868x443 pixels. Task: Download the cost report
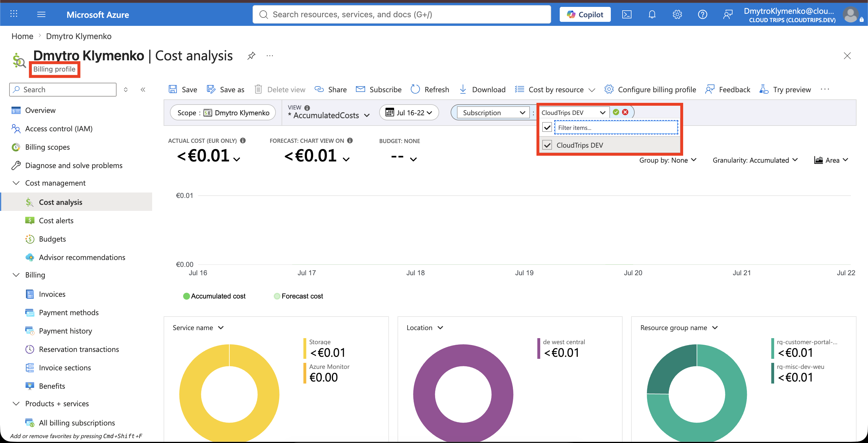[482, 89]
